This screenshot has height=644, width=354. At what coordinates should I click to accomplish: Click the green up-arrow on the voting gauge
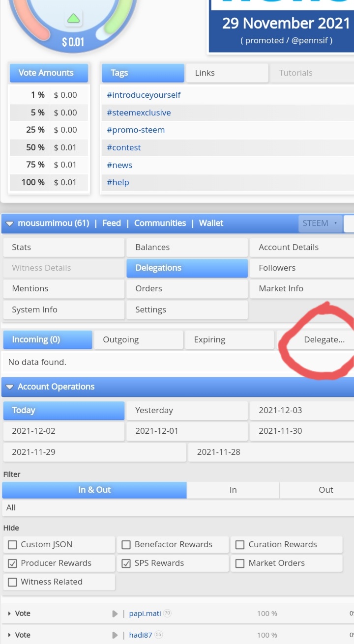(x=73, y=19)
